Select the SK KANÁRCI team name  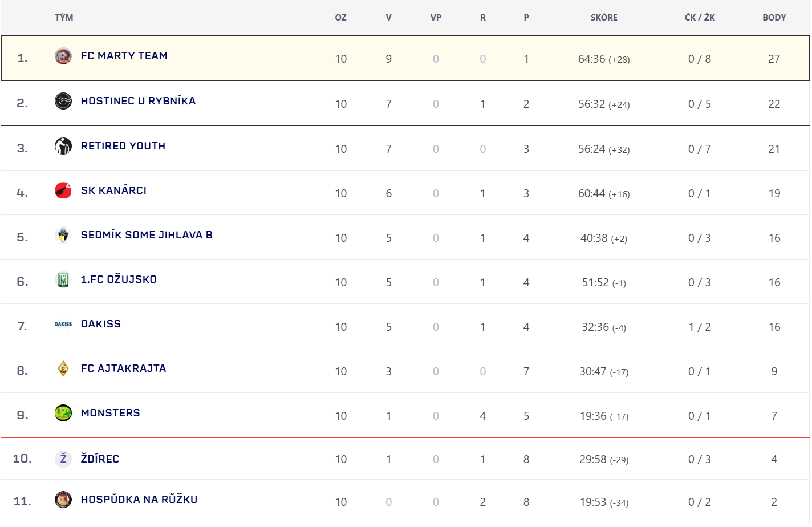point(113,190)
